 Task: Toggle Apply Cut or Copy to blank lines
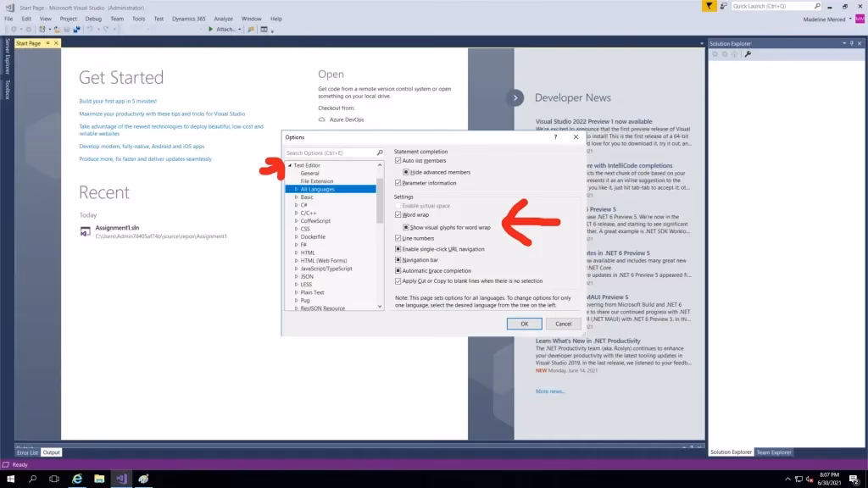[x=398, y=281]
